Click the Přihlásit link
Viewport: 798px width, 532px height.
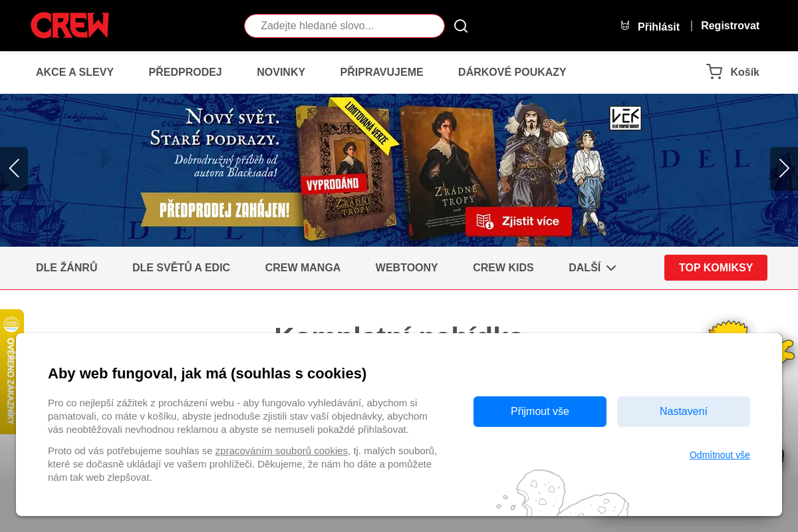[658, 27]
